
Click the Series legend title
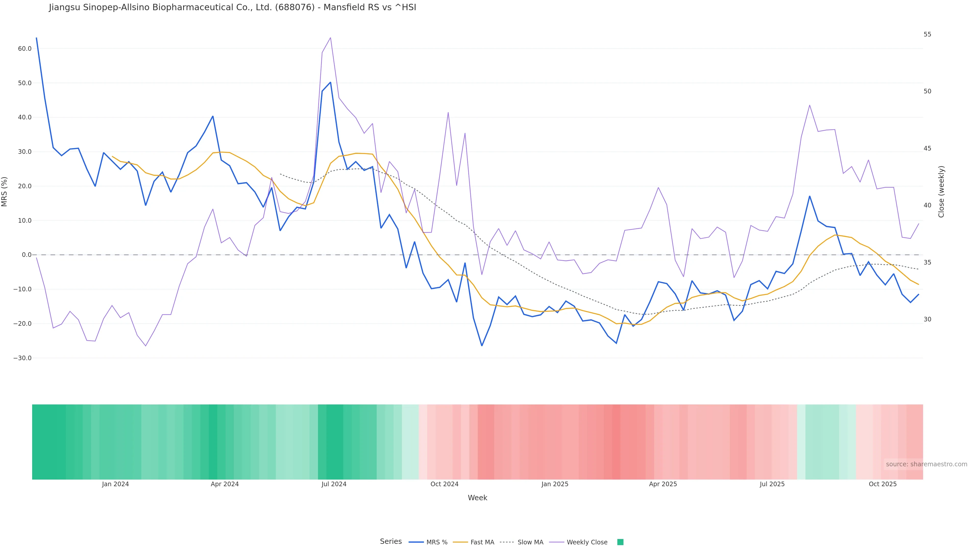point(391,542)
